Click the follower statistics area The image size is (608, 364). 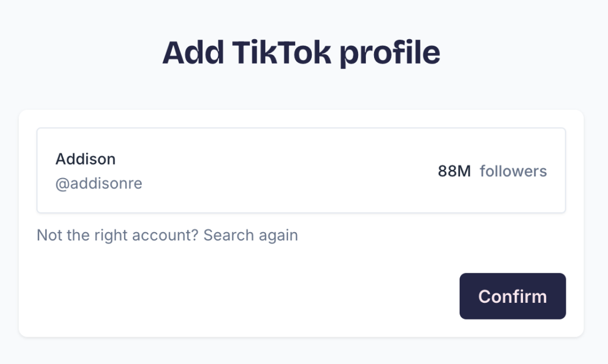click(492, 171)
